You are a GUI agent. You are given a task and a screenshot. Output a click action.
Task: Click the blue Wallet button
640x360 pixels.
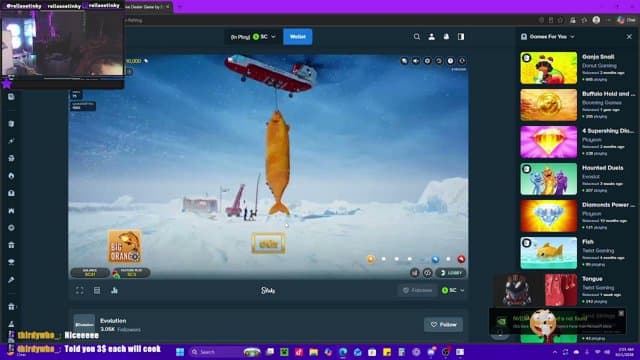click(298, 37)
